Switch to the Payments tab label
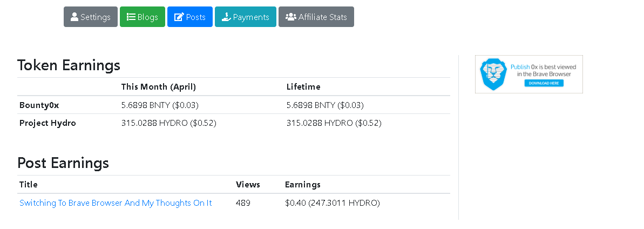The image size is (644, 229). 251,17
